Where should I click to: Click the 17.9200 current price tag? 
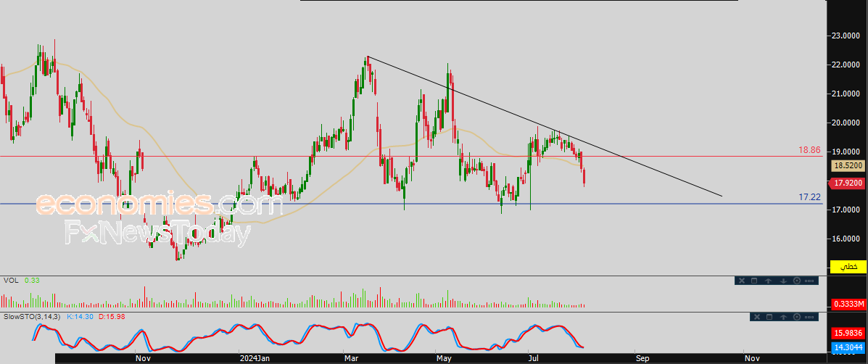point(847,183)
